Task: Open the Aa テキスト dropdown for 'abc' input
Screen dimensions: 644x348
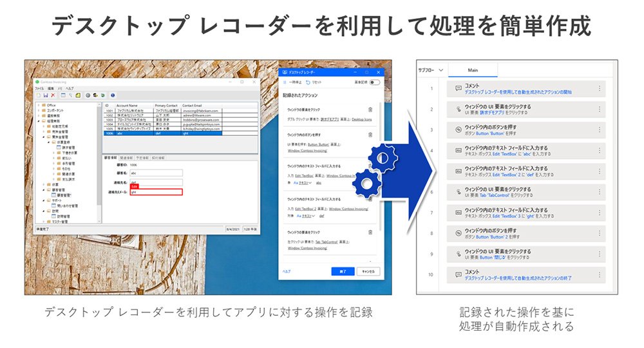Action: pyautogui.click(x=303, y=183)
